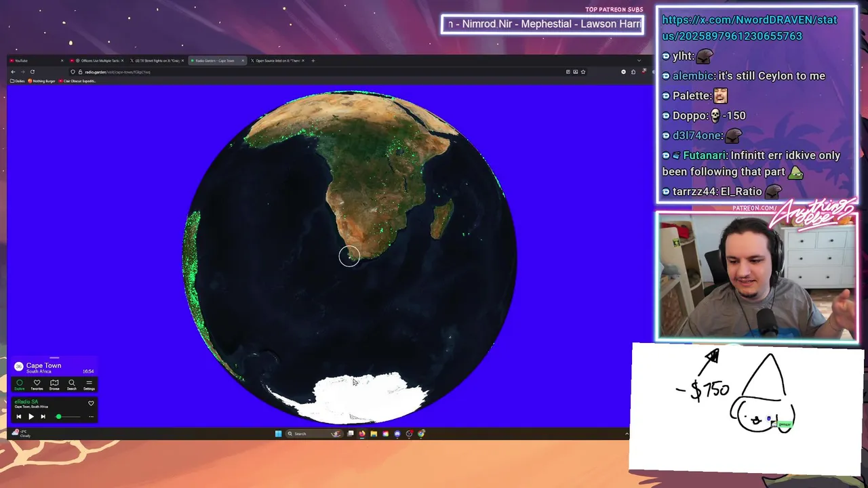Play the eRadio SA station

click(x=31, y=417)
